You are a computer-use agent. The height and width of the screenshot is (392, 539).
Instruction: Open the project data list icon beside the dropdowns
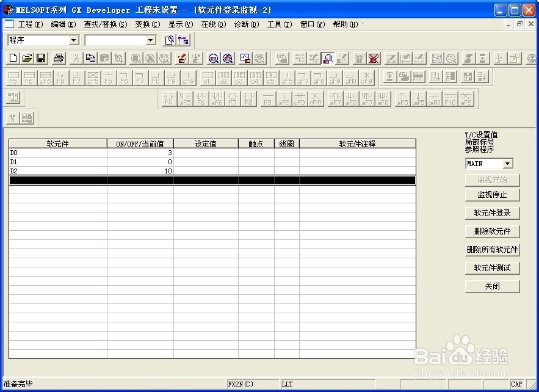point(169,40)
